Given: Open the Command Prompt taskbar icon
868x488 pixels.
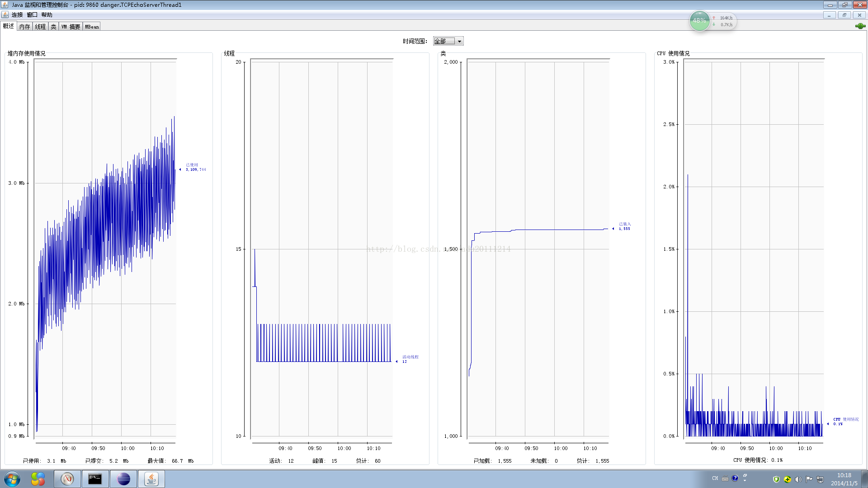Looking at the screenshot, I should click(x=95, y=479).
